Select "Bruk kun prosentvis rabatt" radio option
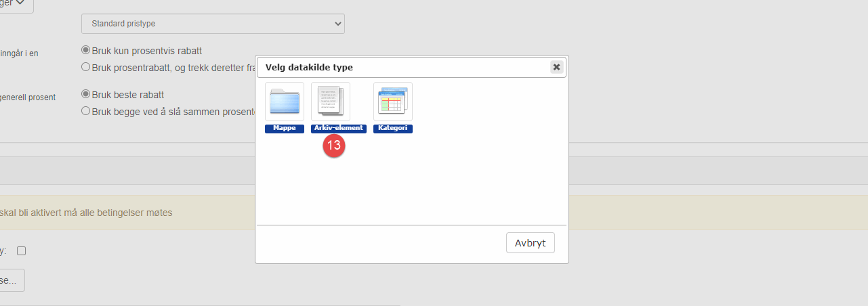 coord(85,51)
